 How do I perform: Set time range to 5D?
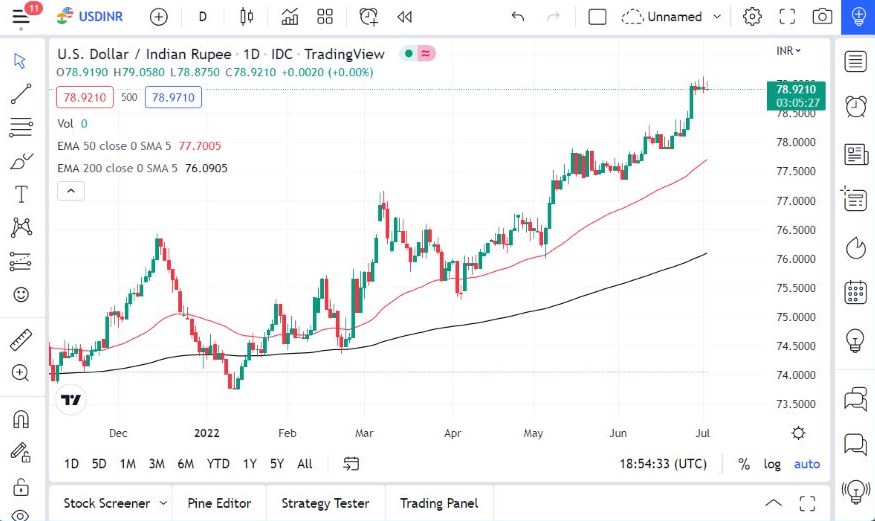pos(99,464)
